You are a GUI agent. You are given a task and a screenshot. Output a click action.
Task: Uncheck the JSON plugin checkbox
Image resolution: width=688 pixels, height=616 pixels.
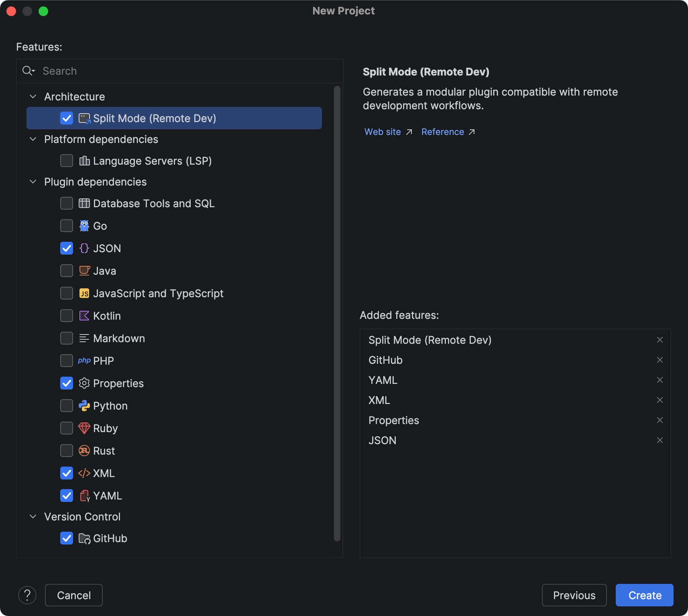click(67, 248)
